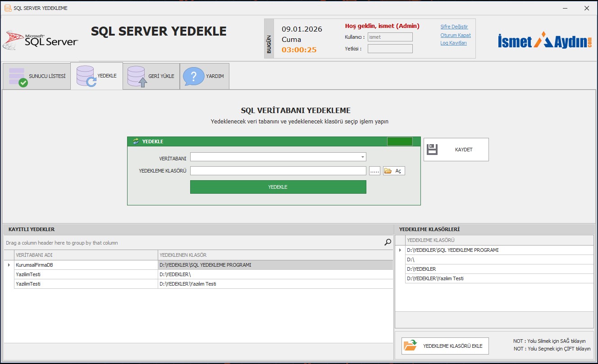This screenshot has width=598, height=364.
Task: Open the Log Kayıtları link
Action: tap(453, 43)
